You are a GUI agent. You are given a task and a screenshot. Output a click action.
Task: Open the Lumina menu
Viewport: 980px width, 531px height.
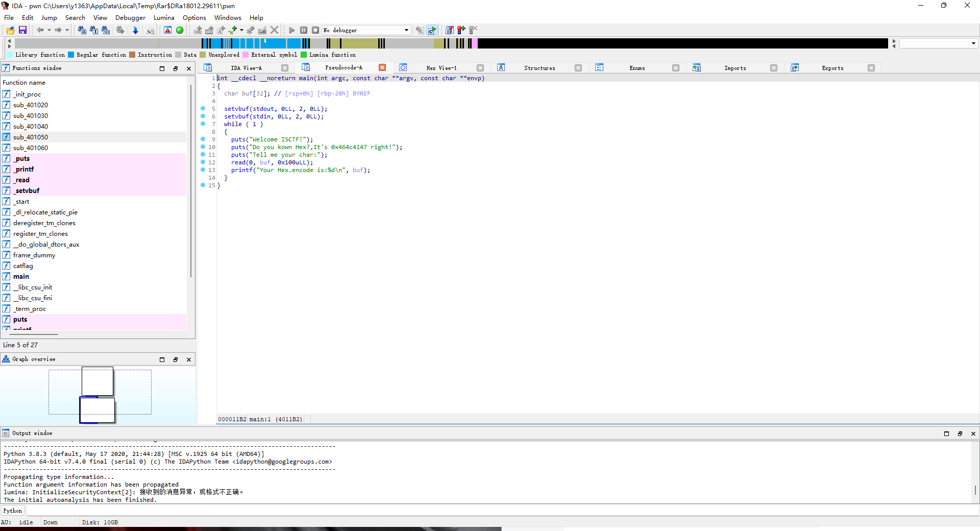[164, 17]
